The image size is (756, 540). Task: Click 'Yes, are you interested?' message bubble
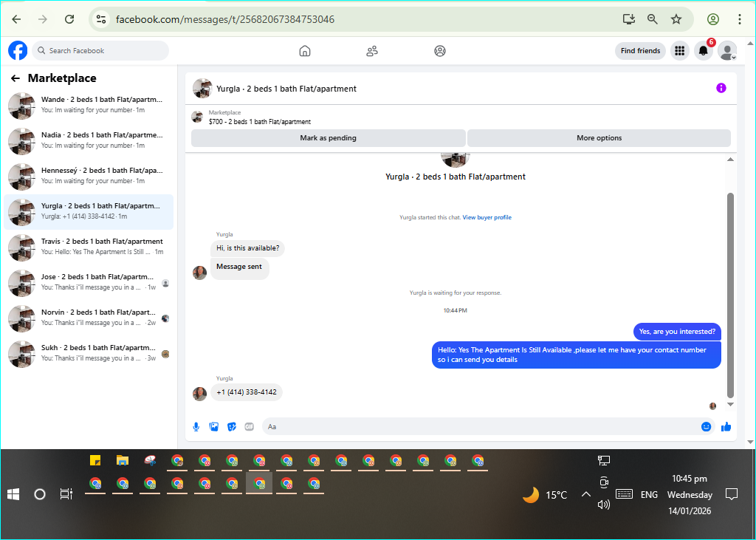[677, 332]
